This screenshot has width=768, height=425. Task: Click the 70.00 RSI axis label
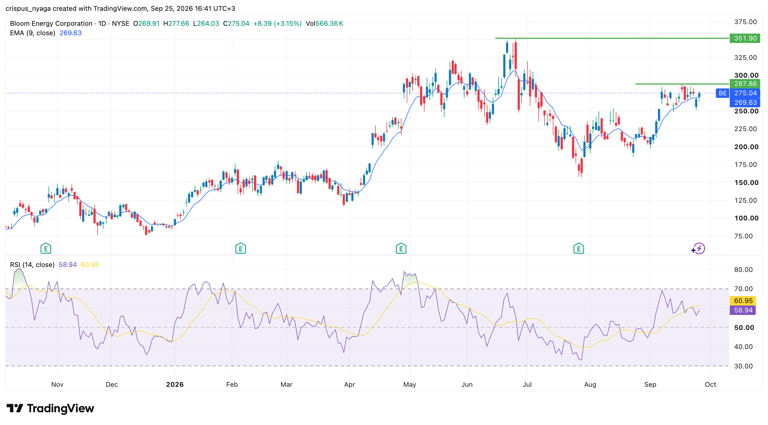coord(744,289)
